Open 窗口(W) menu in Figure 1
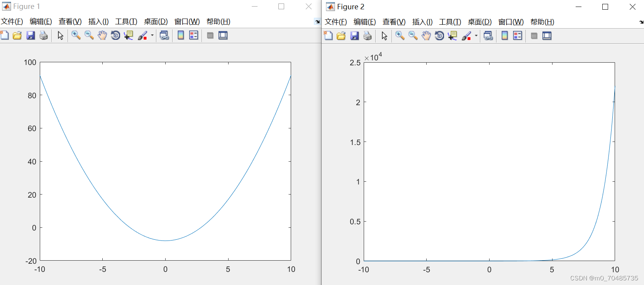Screen dimensions: 644x285 (187, 22)
